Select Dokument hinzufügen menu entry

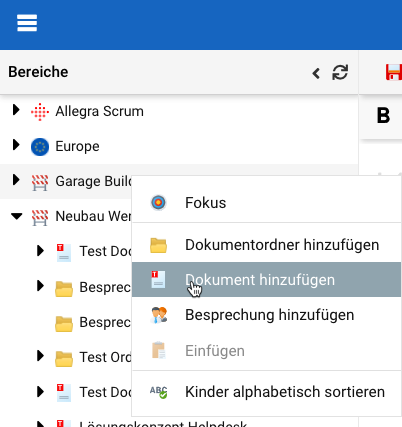(x=266, y=280)
